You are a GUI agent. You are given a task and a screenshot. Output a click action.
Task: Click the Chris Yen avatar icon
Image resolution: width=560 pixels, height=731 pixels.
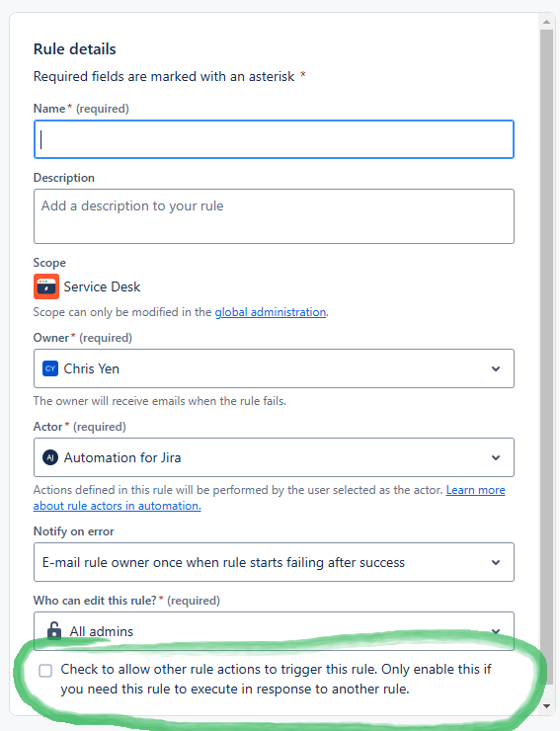[50, 368]
